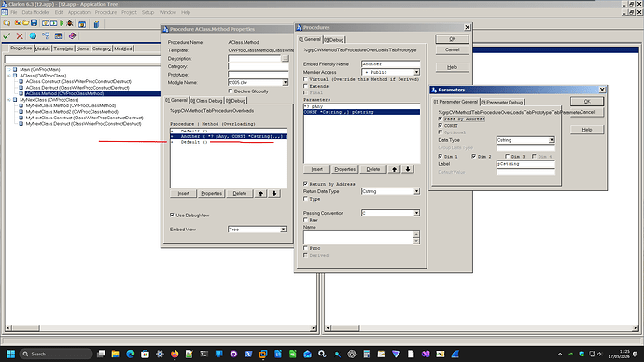Click Insert button in Procedures dialog
The height and width of the screenshot is (362, 644).
(316, 169)
